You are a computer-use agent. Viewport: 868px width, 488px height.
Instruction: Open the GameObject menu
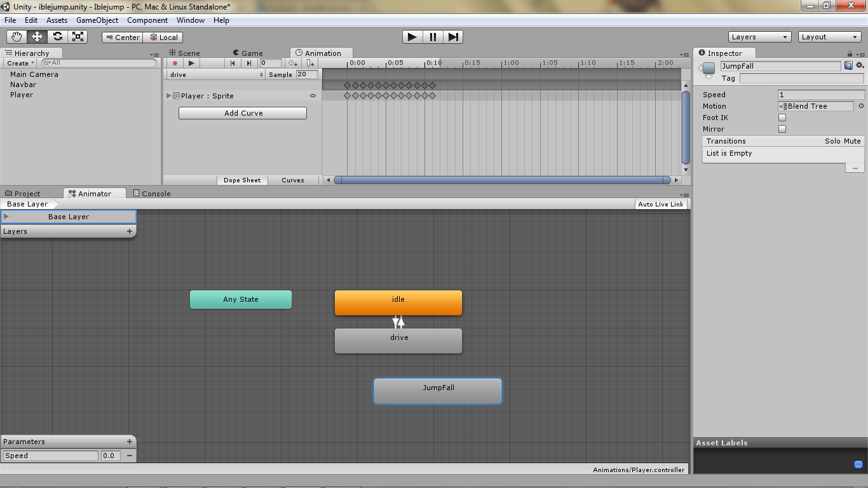[x=97, y=20]
